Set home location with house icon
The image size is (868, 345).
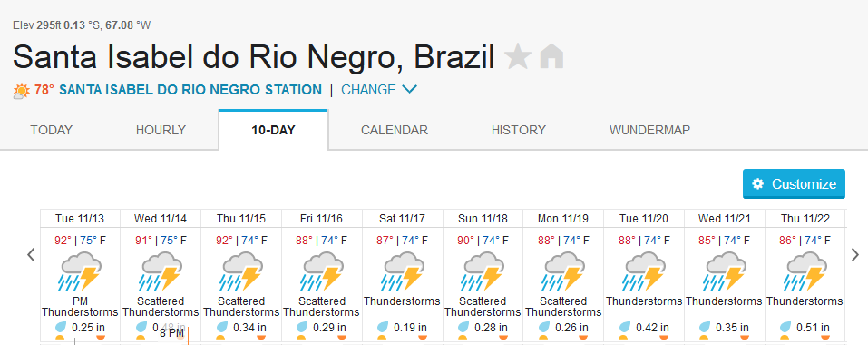551,56
